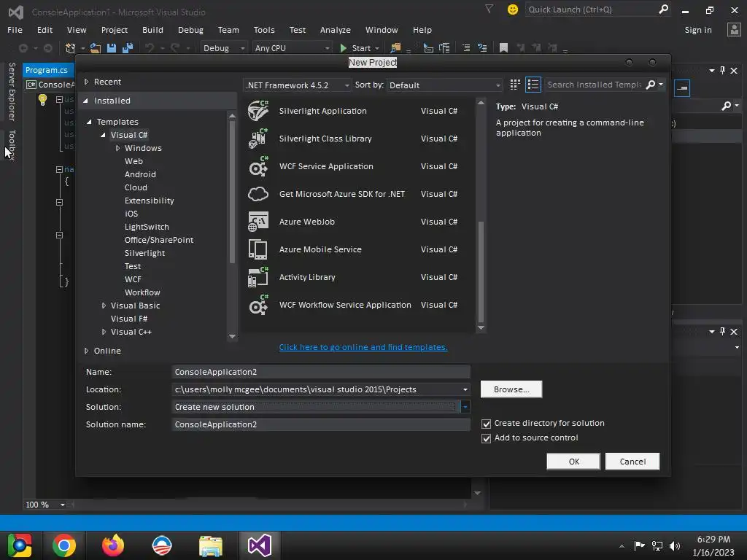Screen dimensions: 747x560
Task: Click the OK button
Action: 573,462
